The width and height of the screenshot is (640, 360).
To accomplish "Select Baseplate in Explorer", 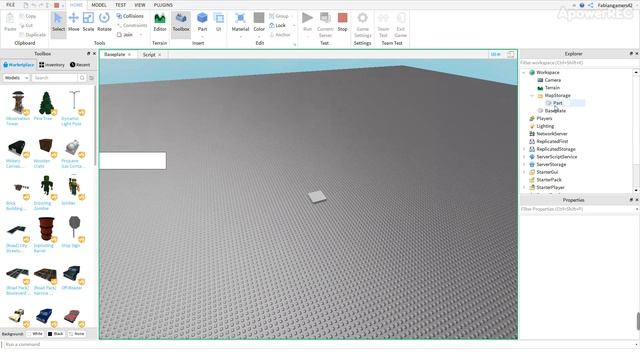I will (555, 111).
